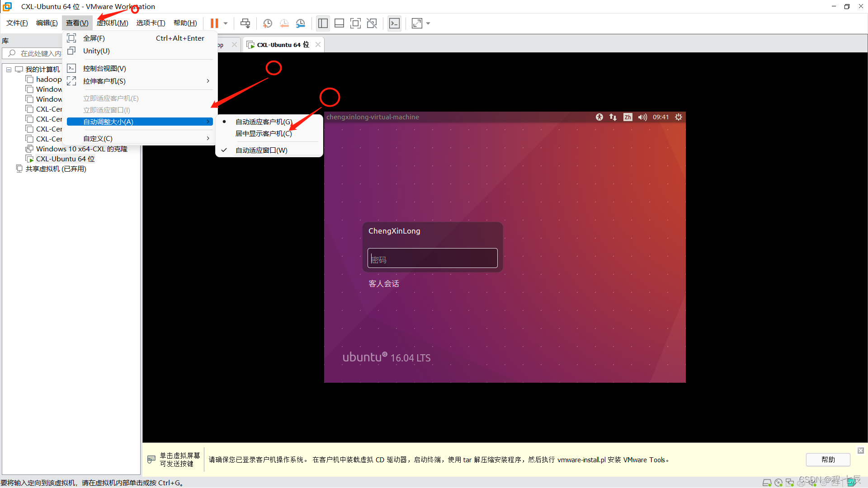Open the 虚拟机(M) menu
The image size is (868, 488).
pos(112,23)
